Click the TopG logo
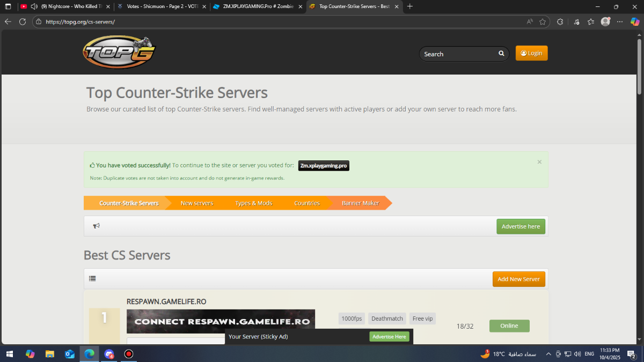 click(119, 53)
